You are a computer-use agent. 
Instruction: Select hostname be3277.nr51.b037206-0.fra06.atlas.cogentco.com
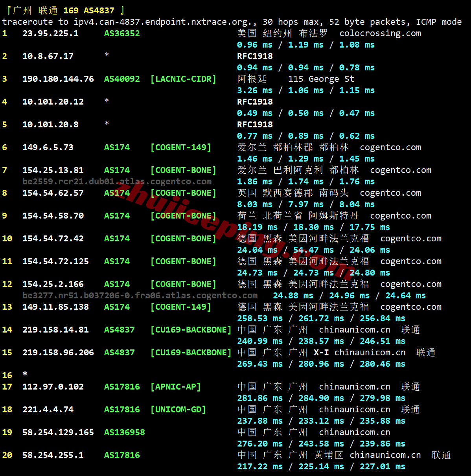140,296
